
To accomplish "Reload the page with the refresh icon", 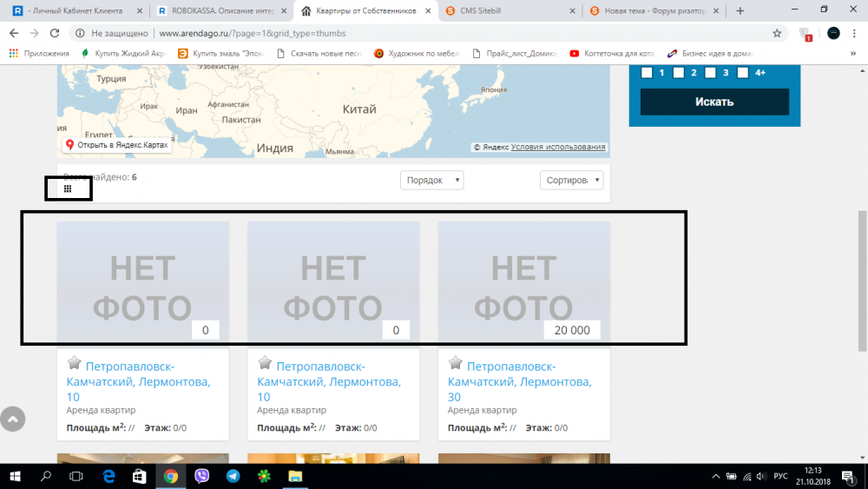I will [55, 33].
